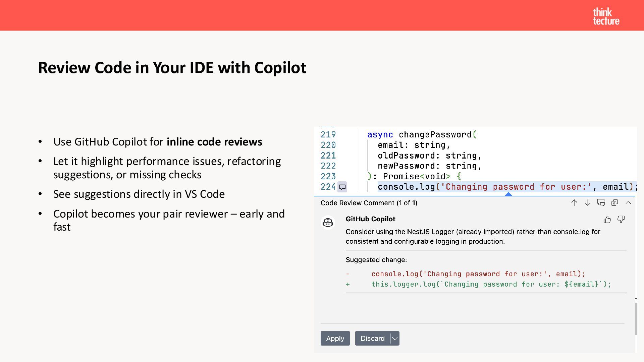The image size is (644, 362).
Task: Open the Discard button dropdown arrow
Action: (x=395, y=339)
